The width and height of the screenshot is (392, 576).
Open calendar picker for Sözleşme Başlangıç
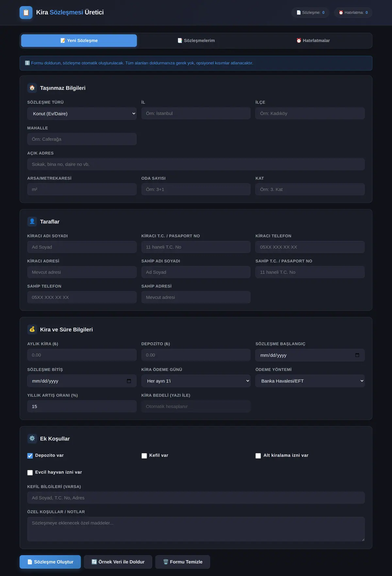[x=357, y=355]
